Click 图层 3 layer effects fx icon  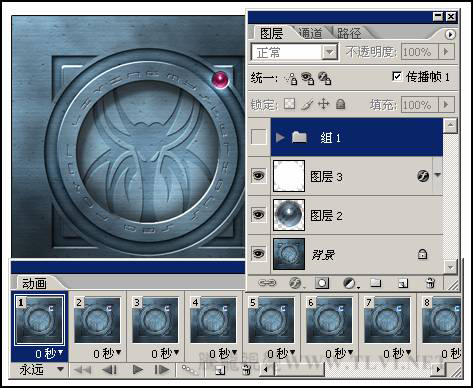(423, 175)
